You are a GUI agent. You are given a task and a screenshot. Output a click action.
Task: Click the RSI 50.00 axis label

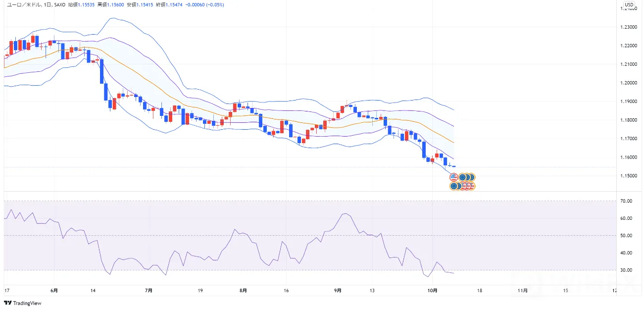(627, 236)
